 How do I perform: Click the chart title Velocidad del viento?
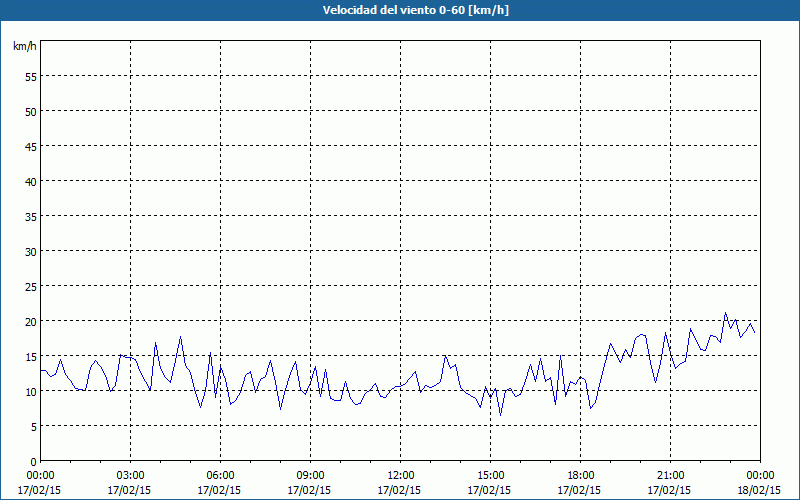pos(400,11)
